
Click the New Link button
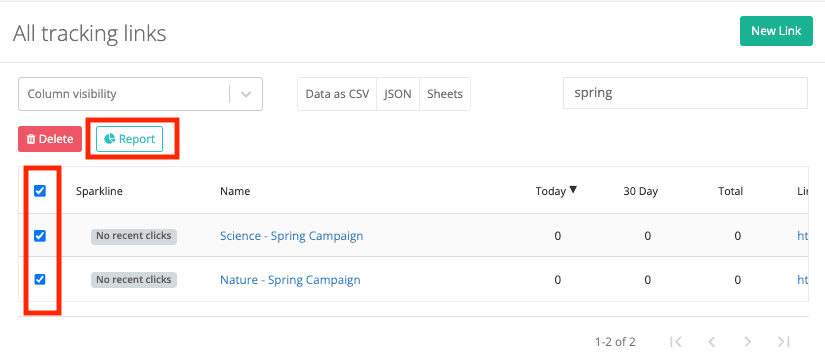pyautogui.click(x=776, y=31)
